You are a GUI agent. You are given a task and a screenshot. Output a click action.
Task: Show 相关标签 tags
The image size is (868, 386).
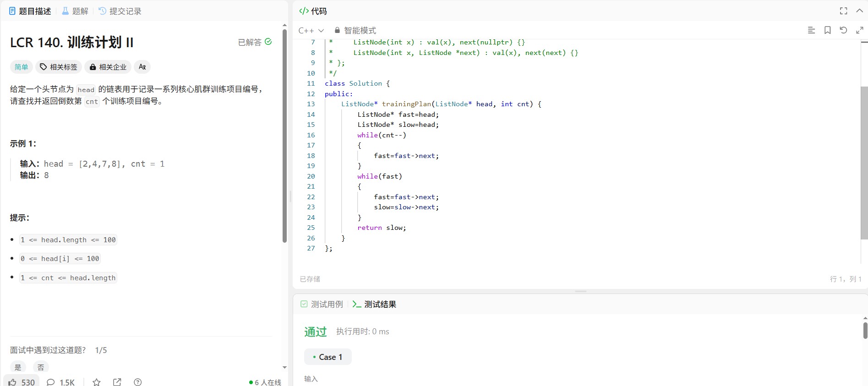click(x=58, y=67)
